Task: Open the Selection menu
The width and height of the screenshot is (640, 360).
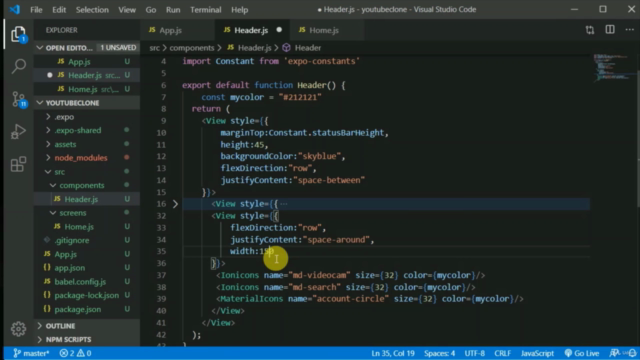Action: pos(92,9)
